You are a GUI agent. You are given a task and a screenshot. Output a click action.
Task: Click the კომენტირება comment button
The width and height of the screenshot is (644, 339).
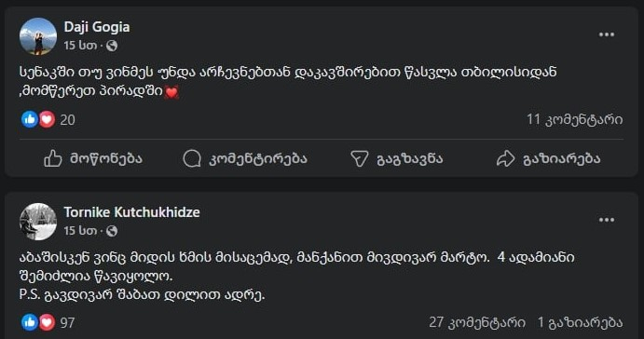point(245,158)
